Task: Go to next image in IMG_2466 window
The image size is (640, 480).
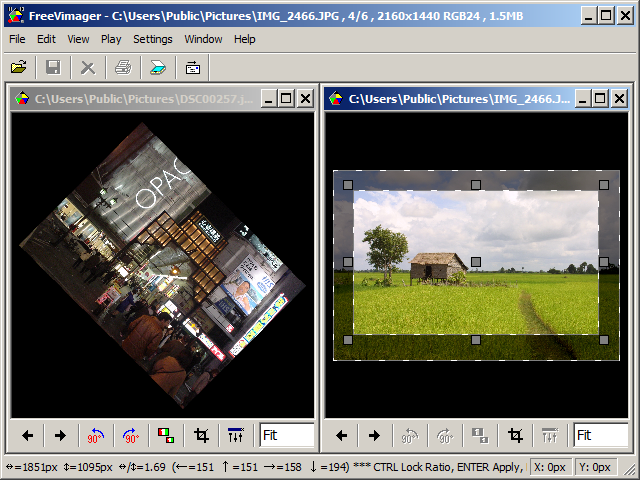Action: (374, 436)
